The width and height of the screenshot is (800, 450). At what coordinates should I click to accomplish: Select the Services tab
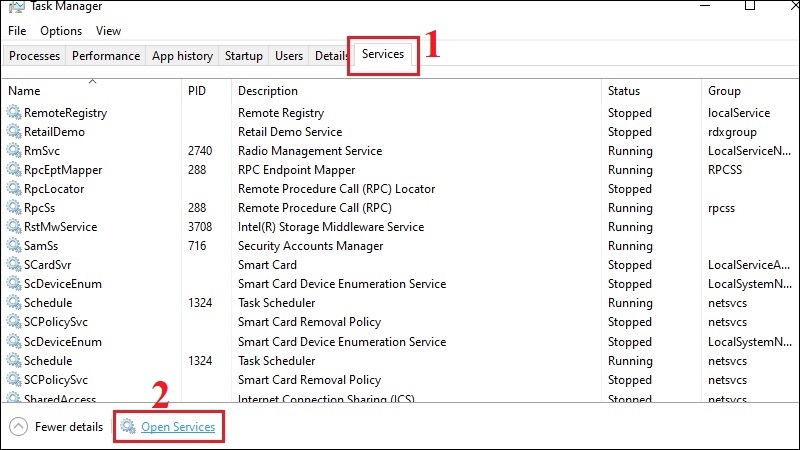pos(383,54)
